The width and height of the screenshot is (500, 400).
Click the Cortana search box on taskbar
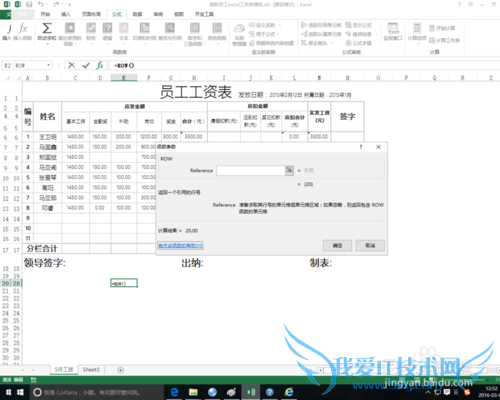[97, 392]
